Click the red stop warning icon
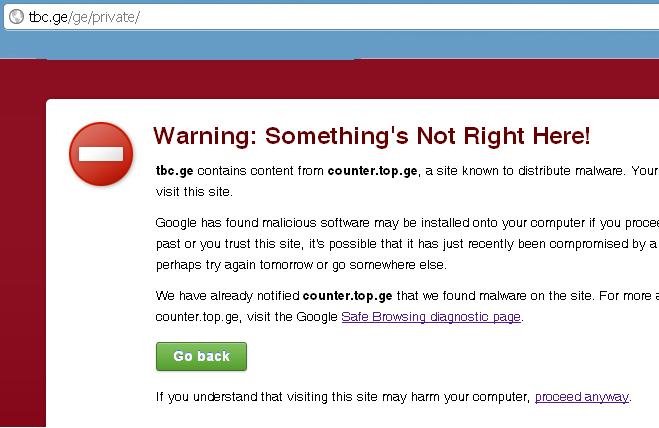This screenshot has height=428, width=659. pos(101,153)
